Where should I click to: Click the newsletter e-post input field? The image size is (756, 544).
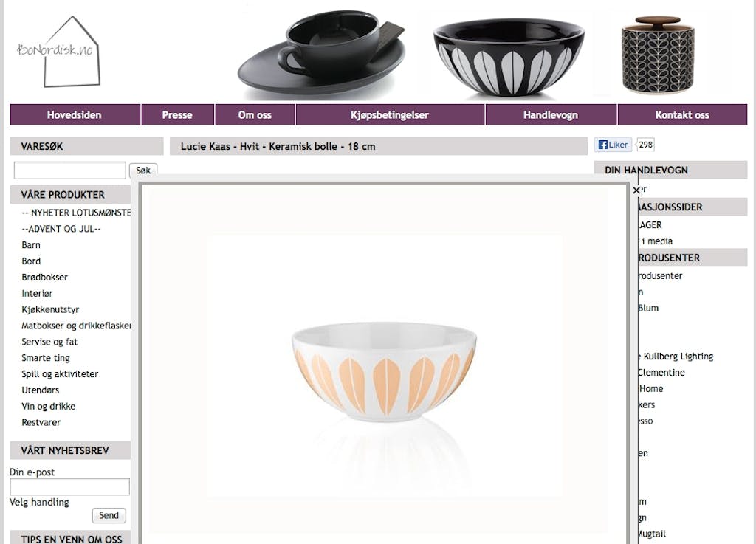tap(70, 486)
